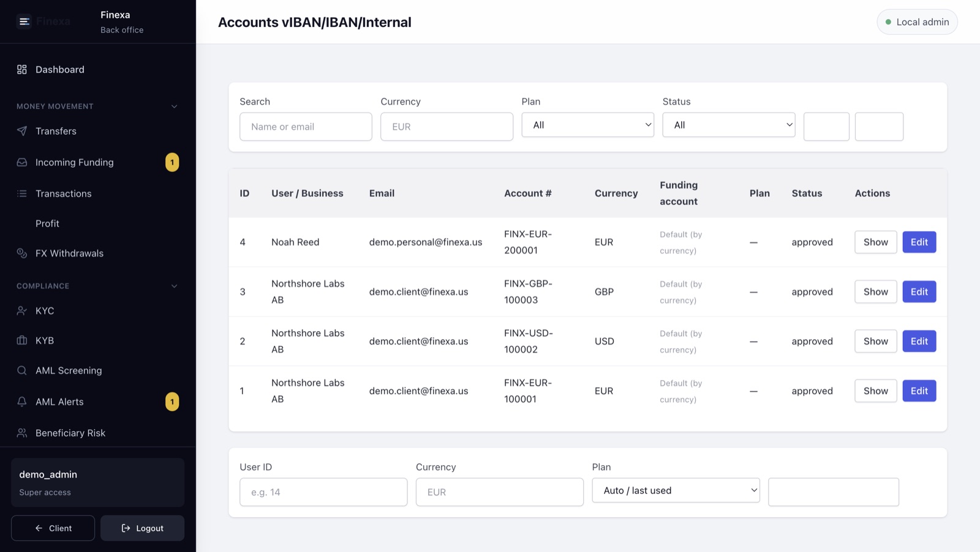The width and height of the screenshot is (980, 552).
Task: Click the Transfers paper-plane icon
Action: coord(22,131)
